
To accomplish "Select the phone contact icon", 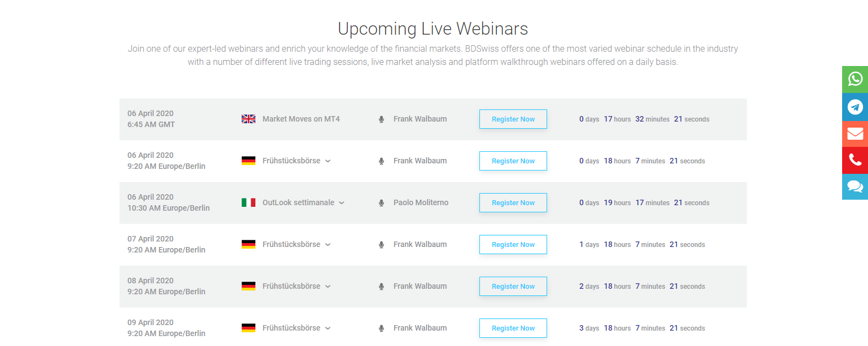I will 854,160.
